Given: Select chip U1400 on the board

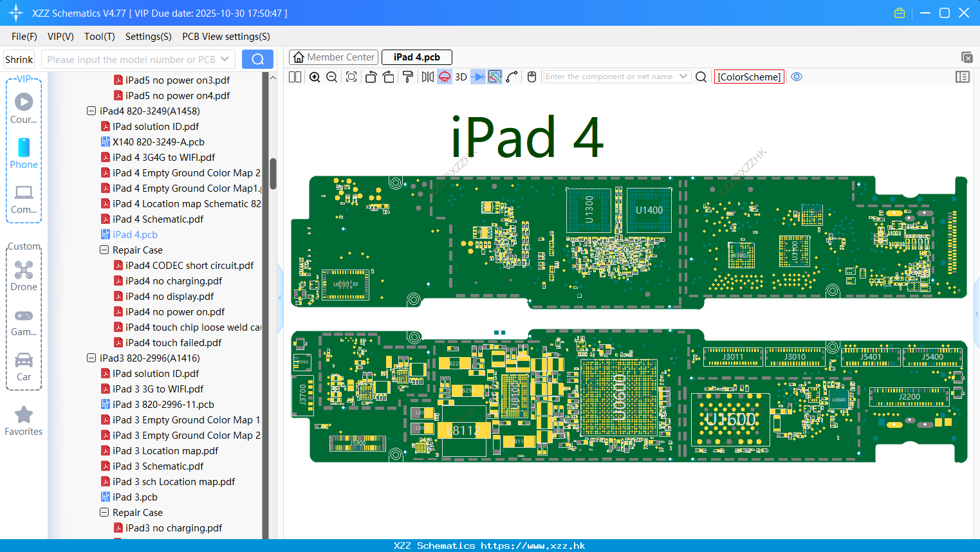Looking at the screenshot, I should coord(649,210).
